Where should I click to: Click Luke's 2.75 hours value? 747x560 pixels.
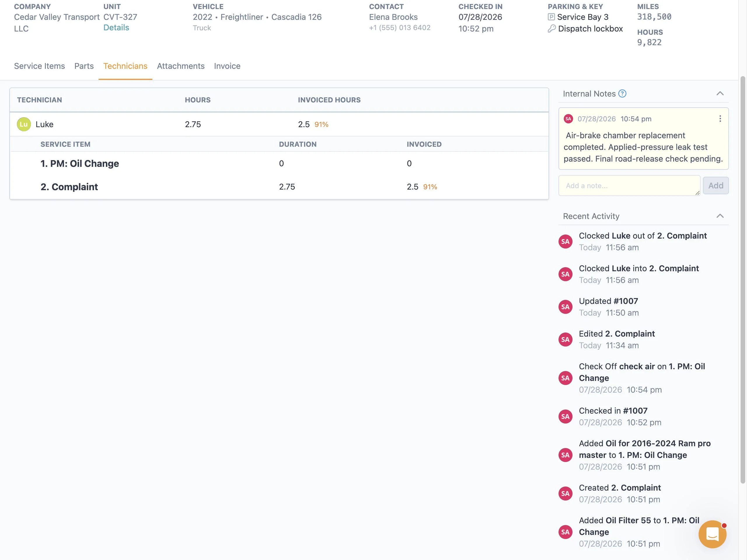pyautogui.click(x=193, y=124)
